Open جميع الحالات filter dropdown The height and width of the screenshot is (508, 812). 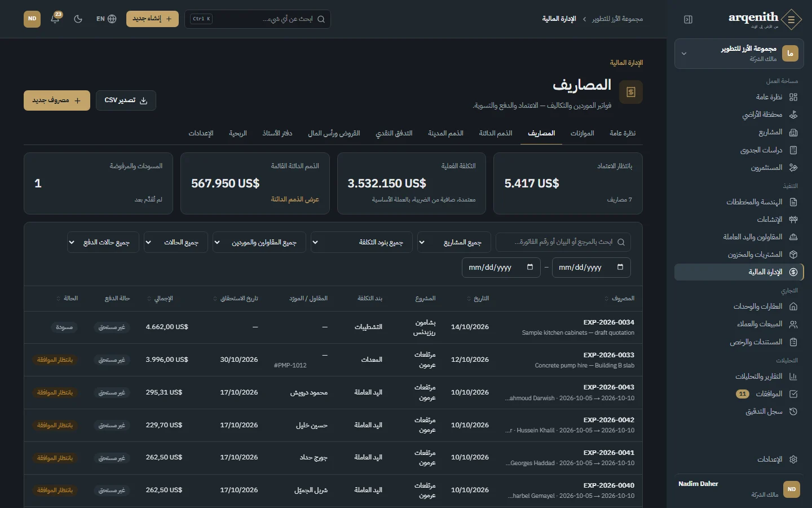coord(175,242)
